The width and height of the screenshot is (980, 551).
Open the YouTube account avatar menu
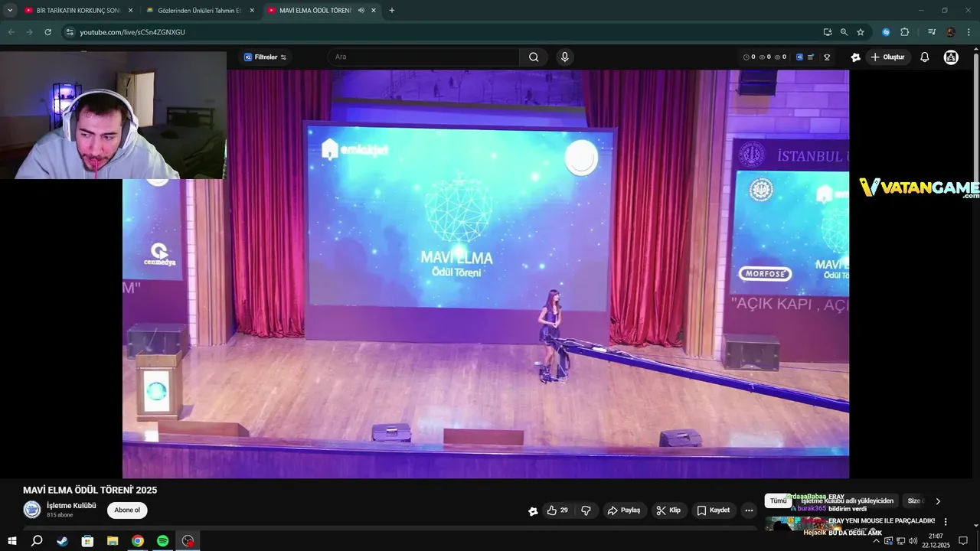coord(951,57)
